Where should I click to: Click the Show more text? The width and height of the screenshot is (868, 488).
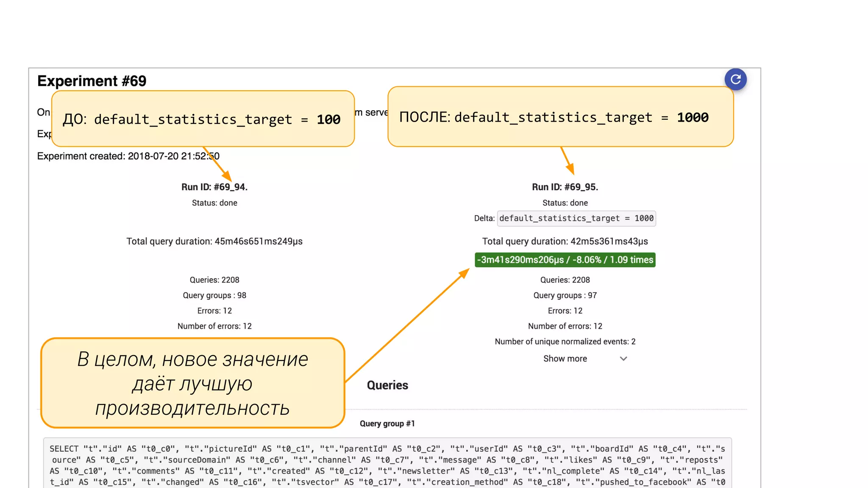(x=565, y=358)
